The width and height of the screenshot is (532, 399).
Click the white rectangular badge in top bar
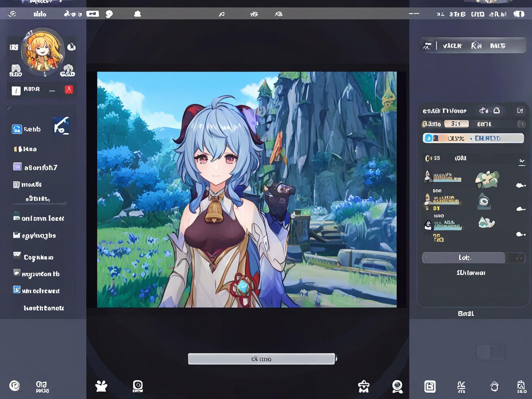(92, 14)
